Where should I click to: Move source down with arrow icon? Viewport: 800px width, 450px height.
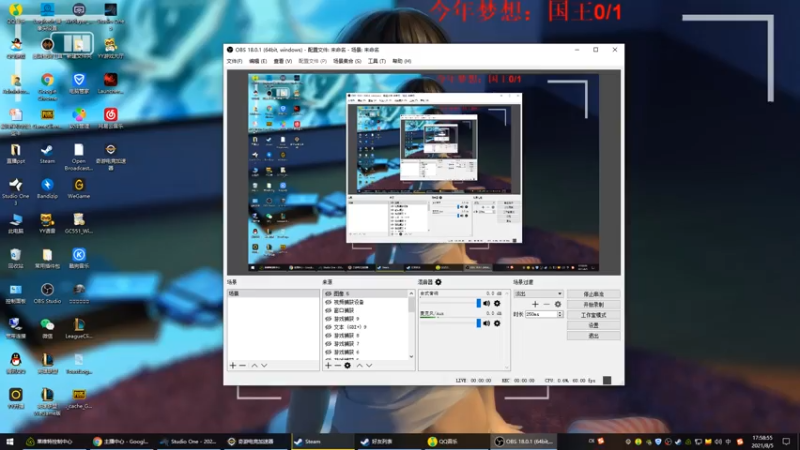point(369,366)
